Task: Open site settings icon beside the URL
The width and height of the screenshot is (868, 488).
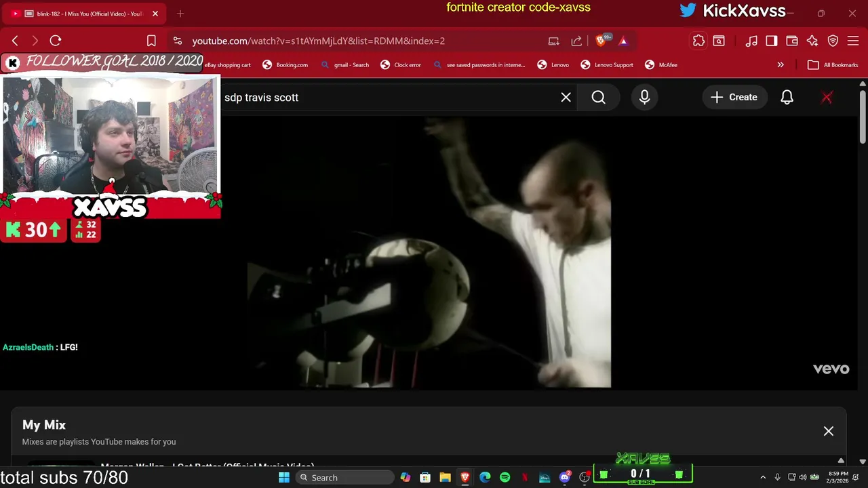Action: [x=177, y=41]
